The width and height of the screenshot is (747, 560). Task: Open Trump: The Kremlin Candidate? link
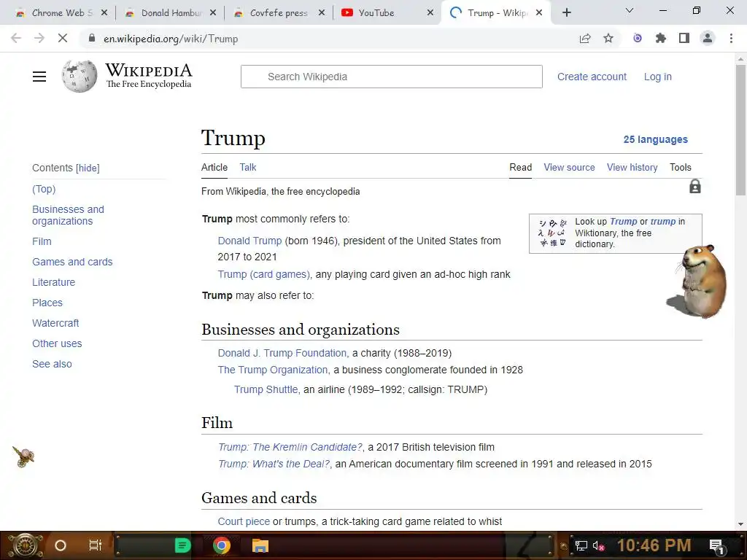pos(290,447)
